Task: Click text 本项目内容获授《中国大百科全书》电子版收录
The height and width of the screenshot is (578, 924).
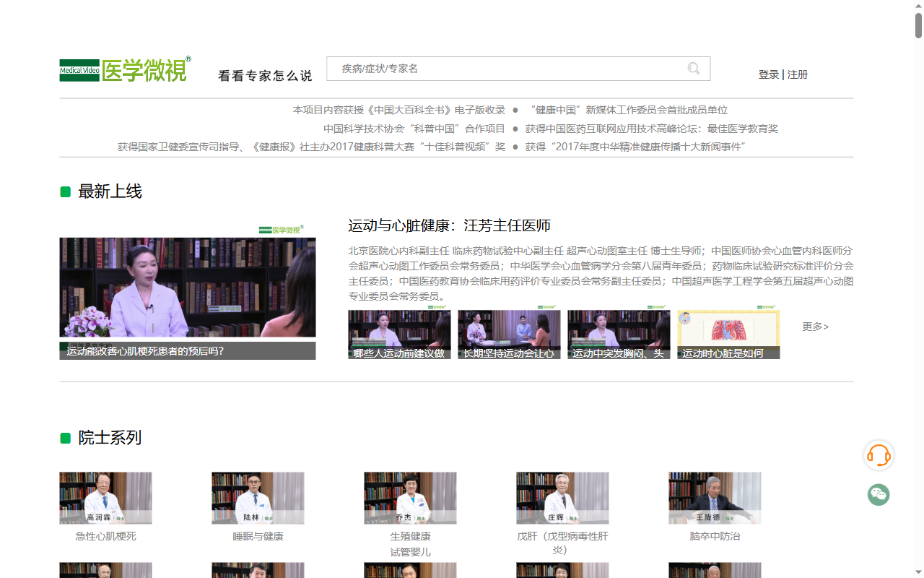Action: pyautogui.click(x=399, y=110)
